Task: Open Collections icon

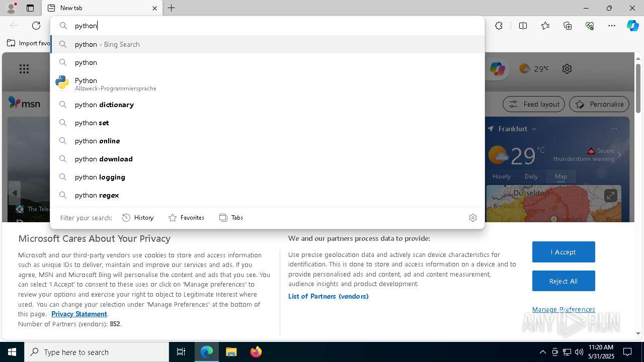Action: pyautogui.click(x=568, y=26)
